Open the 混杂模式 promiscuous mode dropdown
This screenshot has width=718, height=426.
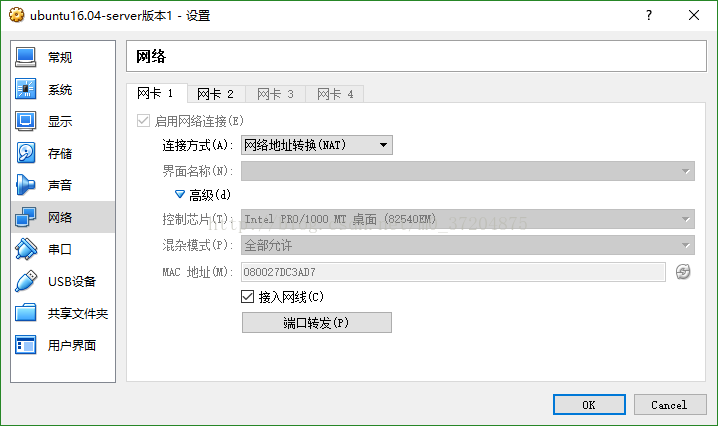[x=467, y=245]
